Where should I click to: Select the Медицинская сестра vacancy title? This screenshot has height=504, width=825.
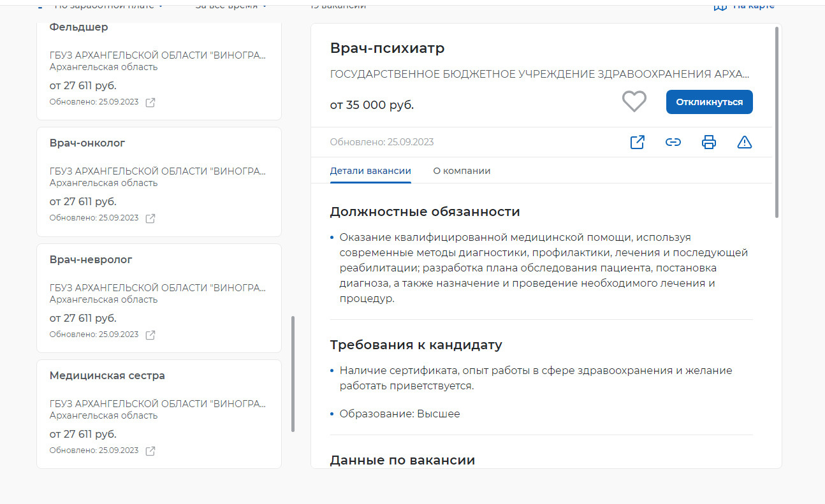(107, 376)
